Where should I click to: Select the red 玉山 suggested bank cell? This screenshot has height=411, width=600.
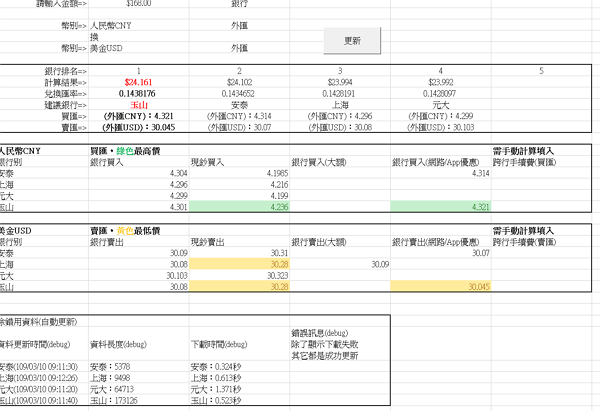139,105
